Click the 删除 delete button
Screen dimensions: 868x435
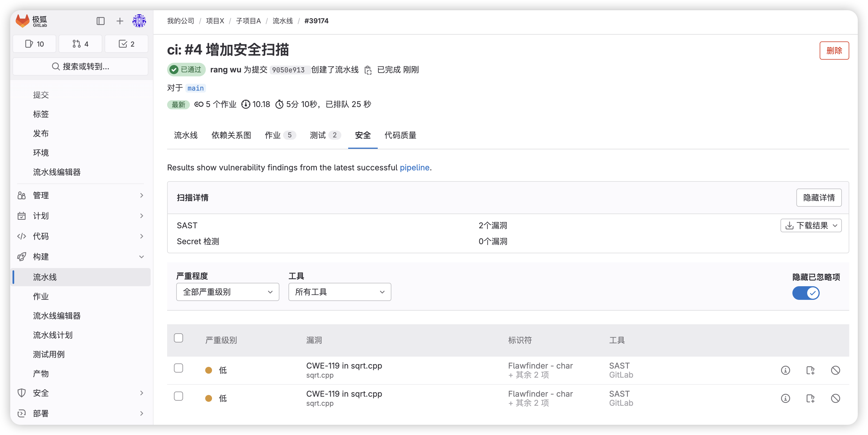(834, 51)
